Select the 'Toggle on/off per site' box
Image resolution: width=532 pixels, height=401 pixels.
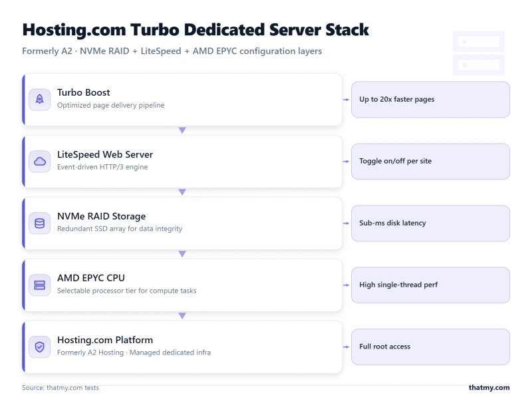pos(430,161)
